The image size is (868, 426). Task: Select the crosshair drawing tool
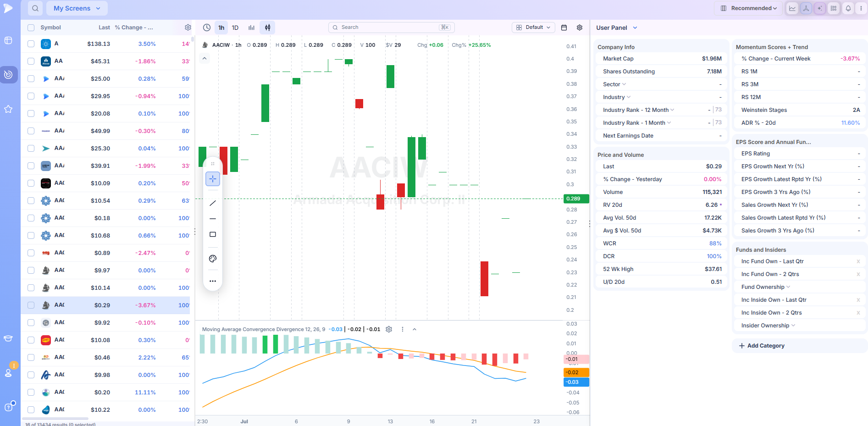click(x=213, y=179)
